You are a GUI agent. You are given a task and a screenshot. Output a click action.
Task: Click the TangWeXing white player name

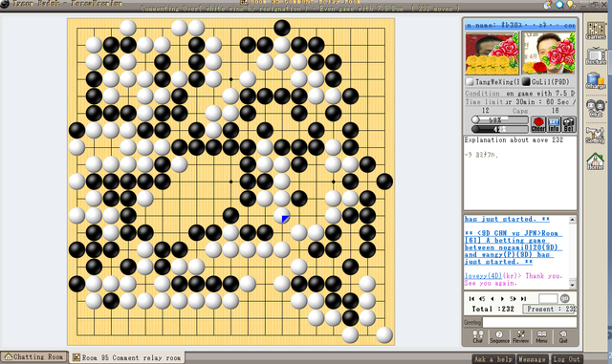pos(496,82)
